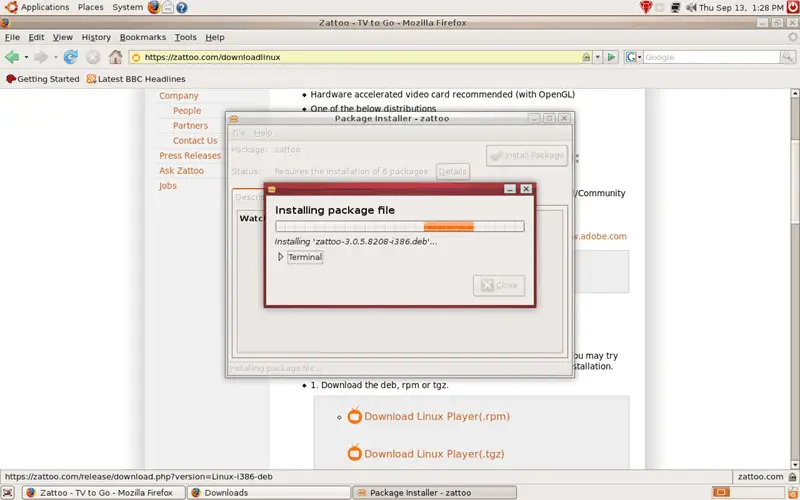Click the power shutdown icon top right
The image size is (800, 500).
pyautogui.click(x=792, y=7)
